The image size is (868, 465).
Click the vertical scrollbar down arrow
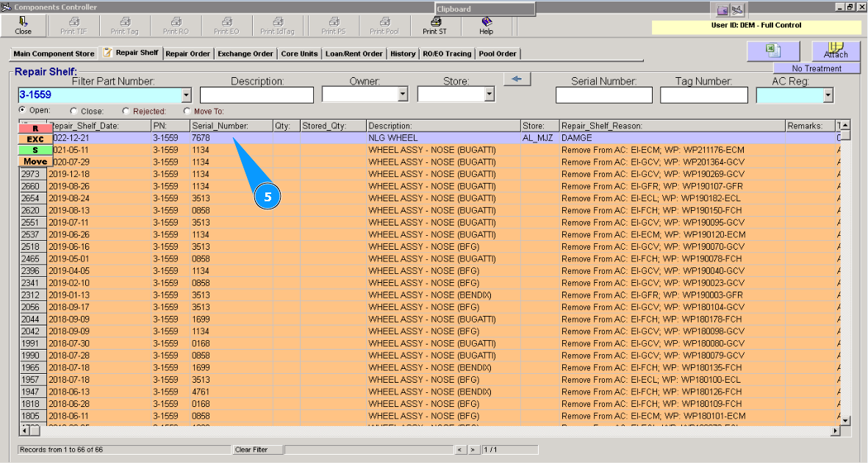pos(844,421)
